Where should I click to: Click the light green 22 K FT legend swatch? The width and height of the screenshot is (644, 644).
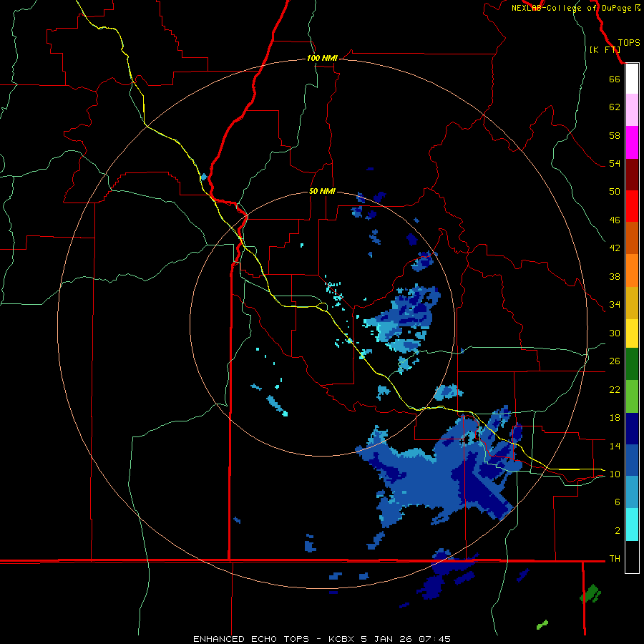pyautogui.click(x=632, y=396)
